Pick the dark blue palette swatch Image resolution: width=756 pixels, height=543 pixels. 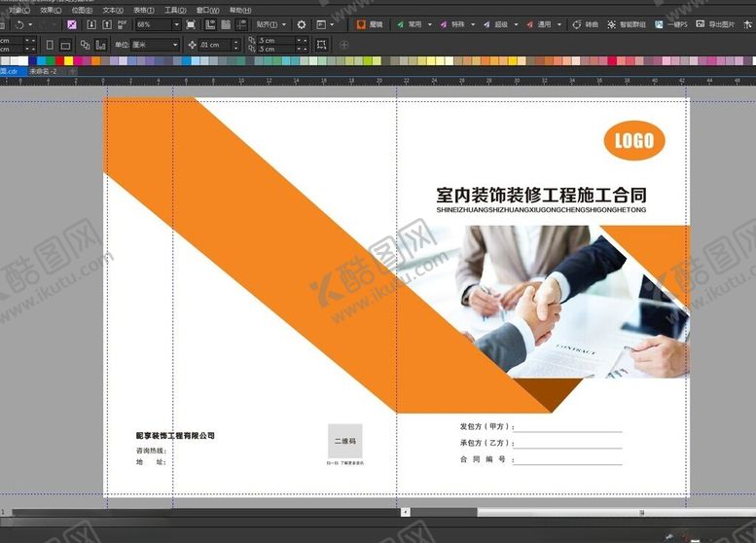pyautogui.click(x=33, y=60)
